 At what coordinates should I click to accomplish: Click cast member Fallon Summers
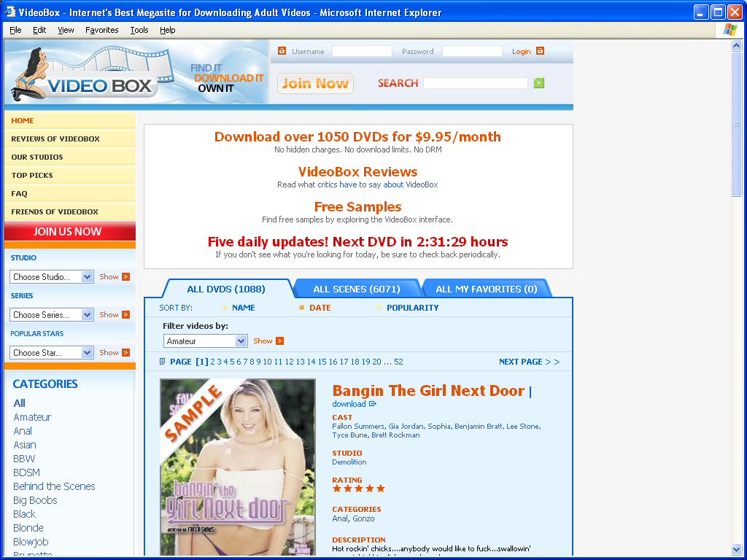coord(357,426)
